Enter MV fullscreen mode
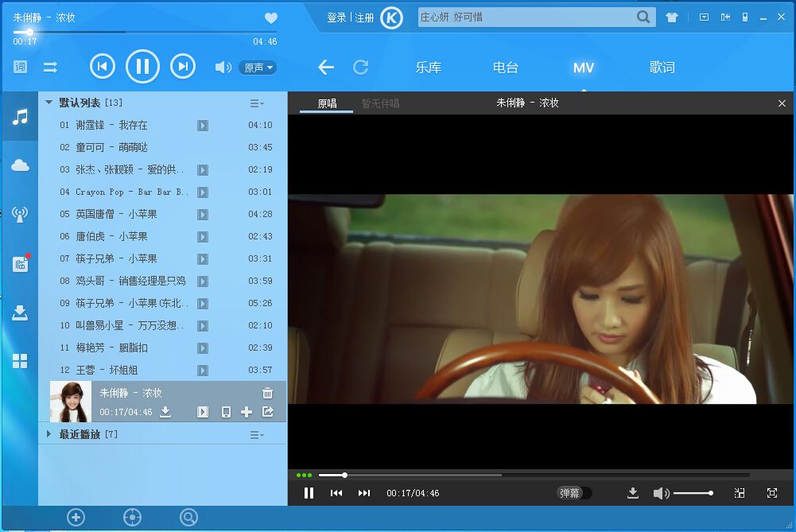 772,493
